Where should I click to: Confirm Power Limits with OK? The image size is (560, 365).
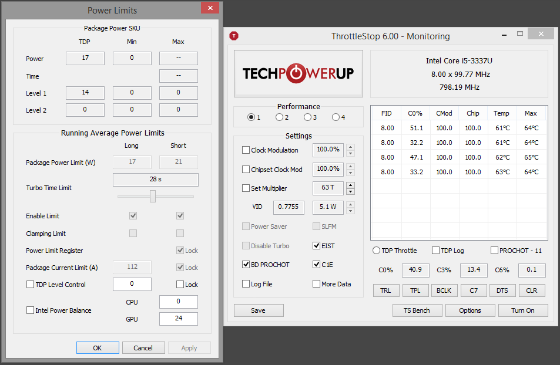(x=98, y=348)
